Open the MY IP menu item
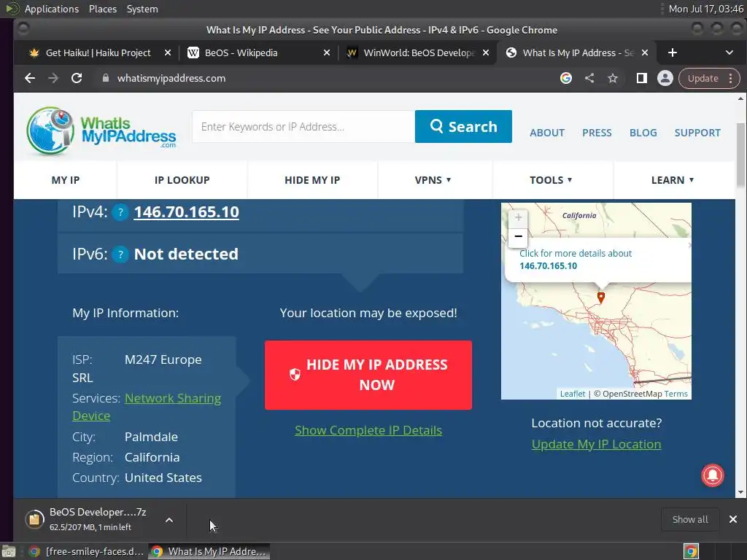Image resolution: width=747 pixels, height=560 pixels. pos(65,180)
